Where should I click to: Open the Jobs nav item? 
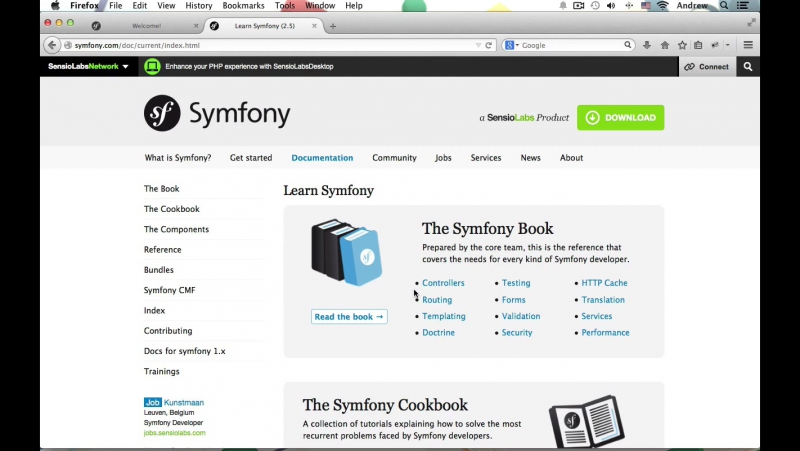click(x=443, y=158)
